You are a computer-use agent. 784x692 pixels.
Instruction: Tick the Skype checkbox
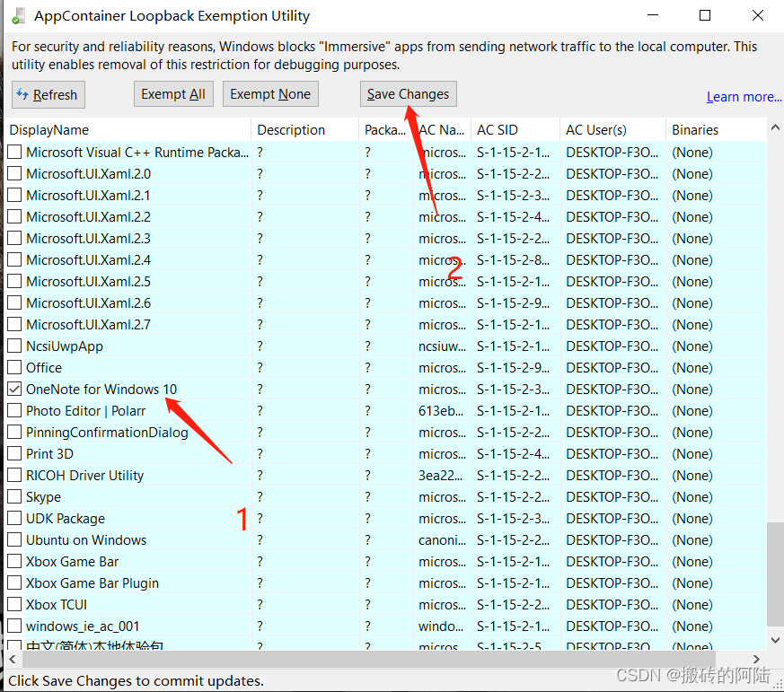point(14,496)
